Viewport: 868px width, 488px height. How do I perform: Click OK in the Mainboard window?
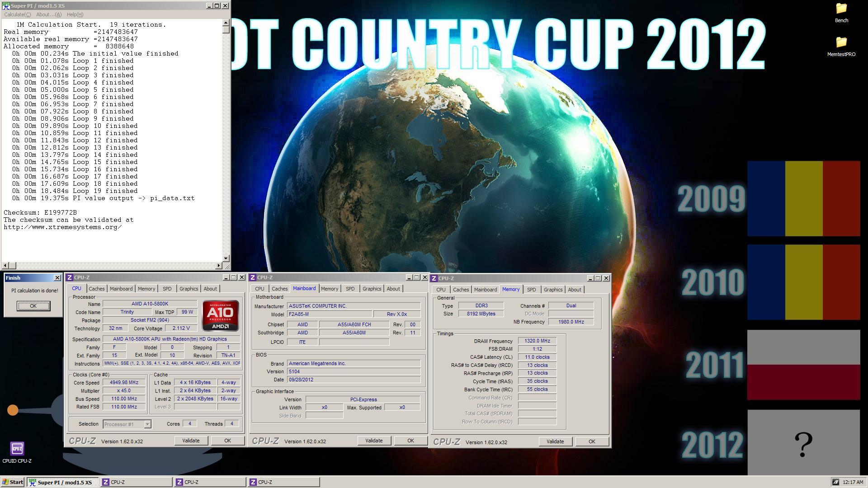tap(410, 441)
